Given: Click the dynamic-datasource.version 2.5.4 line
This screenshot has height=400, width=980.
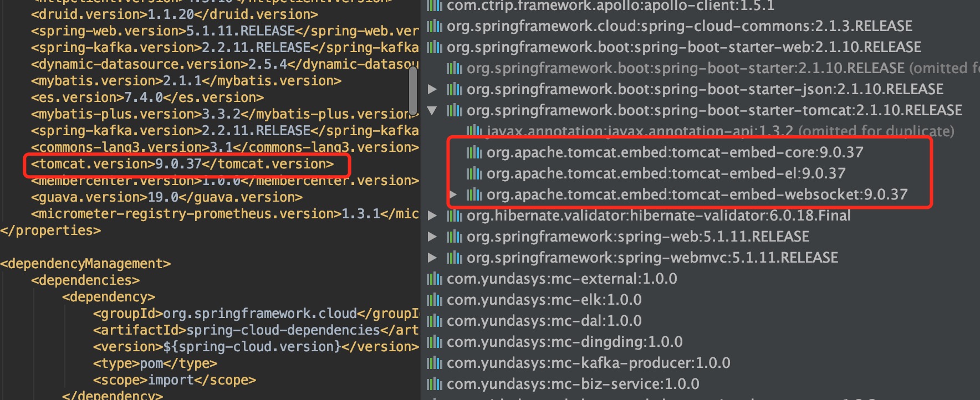Looking at the screenshot, I should 225,64.
